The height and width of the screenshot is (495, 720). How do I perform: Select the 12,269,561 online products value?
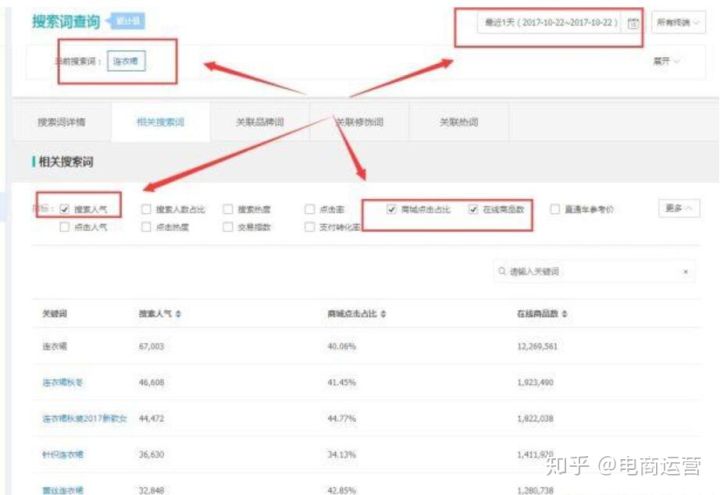(x=537, y=346)
